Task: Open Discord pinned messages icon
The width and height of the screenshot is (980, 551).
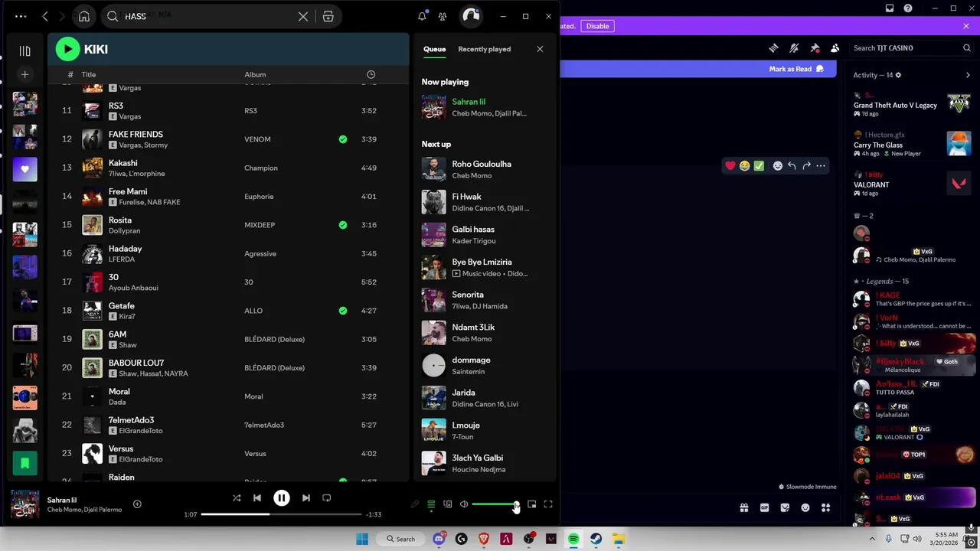Action: [815, 47]
